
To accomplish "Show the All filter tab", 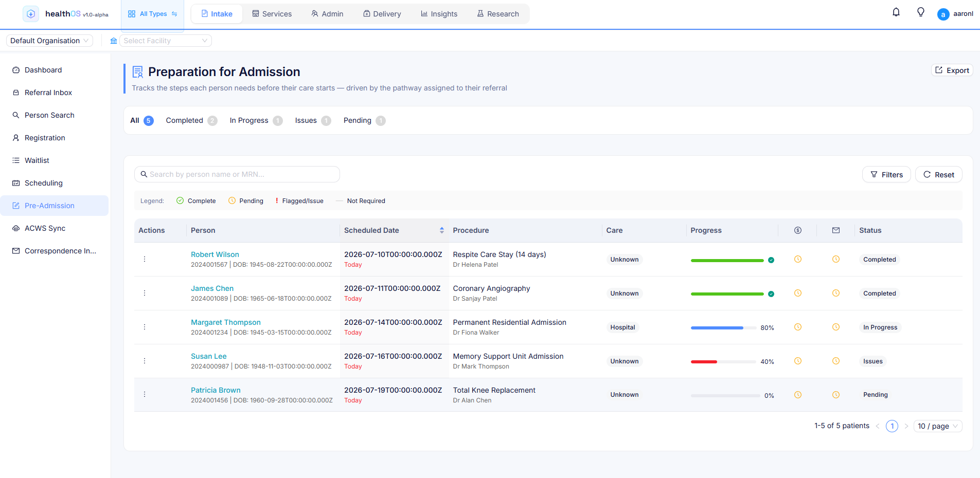I will click(x=141, y=120).
